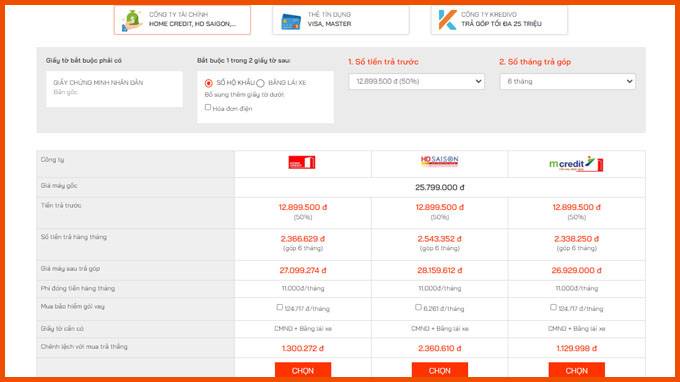The height and width of the screenshot is (382, 680).
Task: Click the Home Credit red logo
Action: click(302, 163)
